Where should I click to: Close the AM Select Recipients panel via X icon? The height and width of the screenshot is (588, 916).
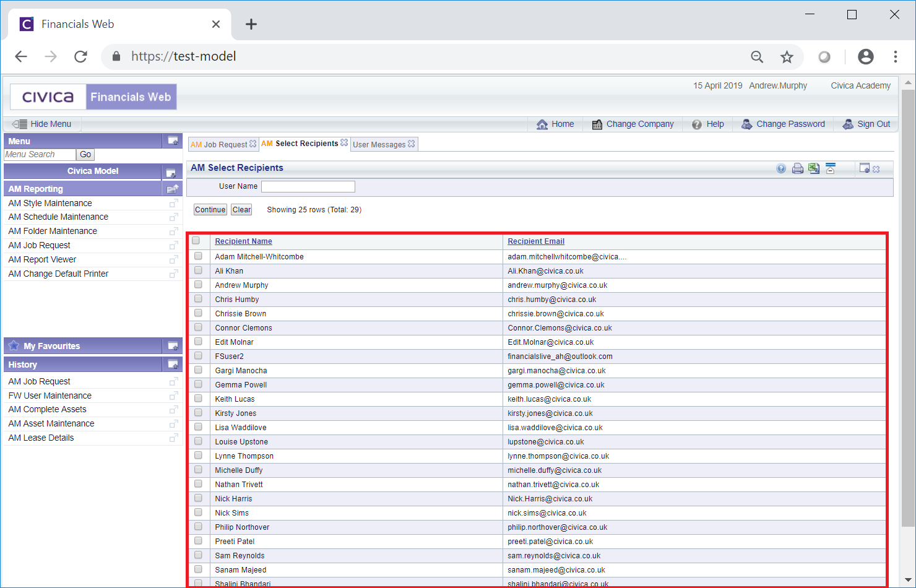876,169
